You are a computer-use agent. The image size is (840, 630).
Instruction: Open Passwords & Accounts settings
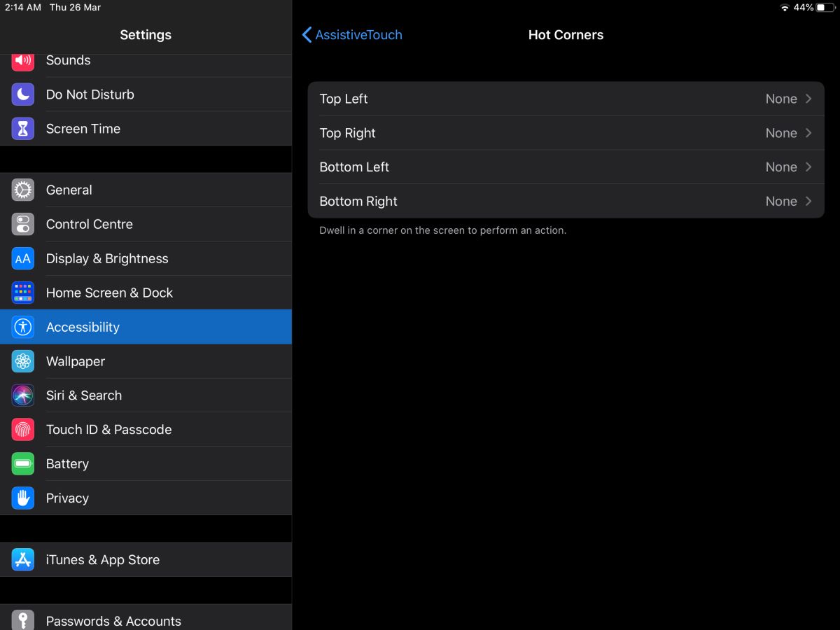point(146,619)
